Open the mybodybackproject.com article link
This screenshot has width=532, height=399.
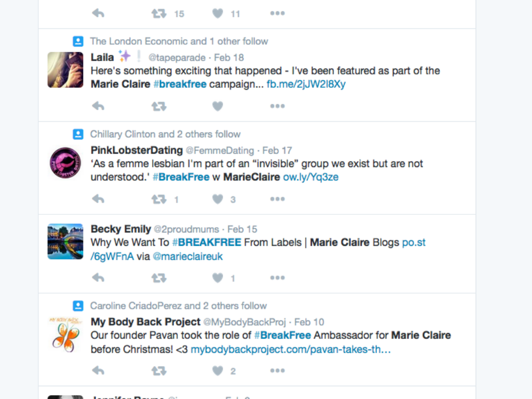point(290,350)
